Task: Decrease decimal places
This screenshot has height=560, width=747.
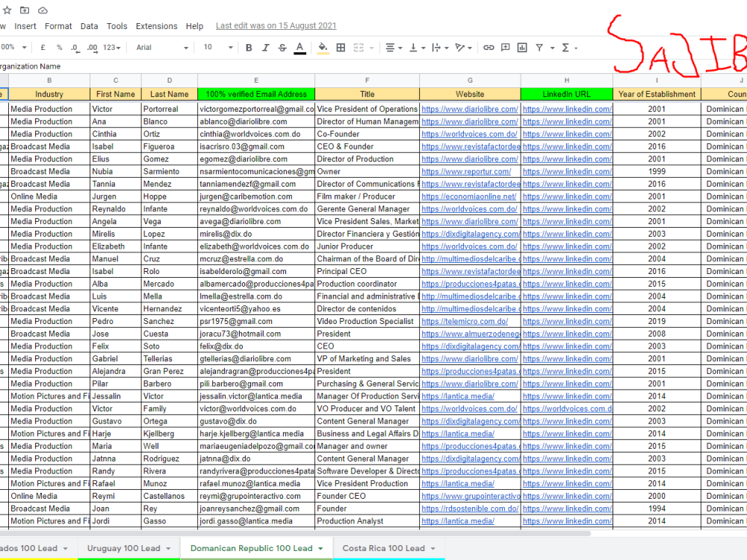Action: point(75,48)
